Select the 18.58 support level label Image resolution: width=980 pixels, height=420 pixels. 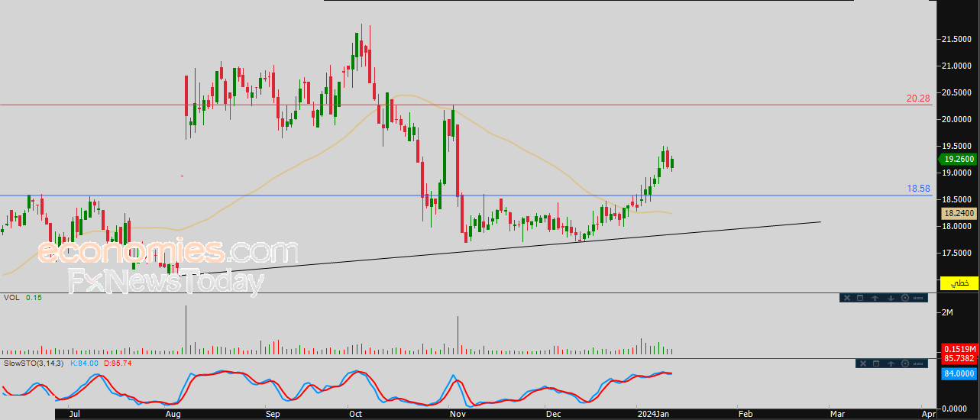tap(919, 188)
